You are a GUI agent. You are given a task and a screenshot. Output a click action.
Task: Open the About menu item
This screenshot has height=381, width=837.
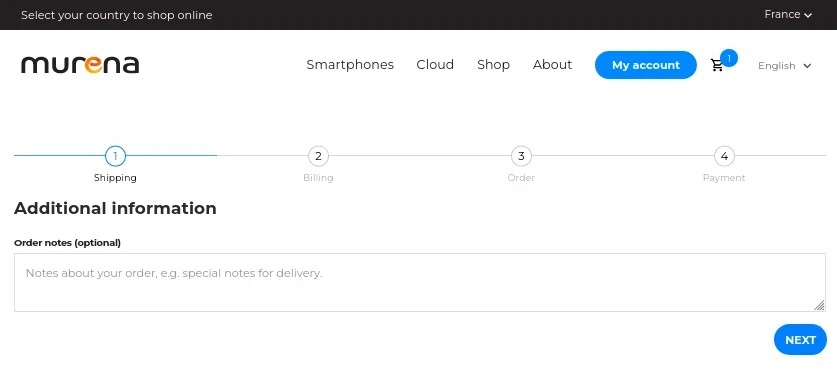pos(552,65)
